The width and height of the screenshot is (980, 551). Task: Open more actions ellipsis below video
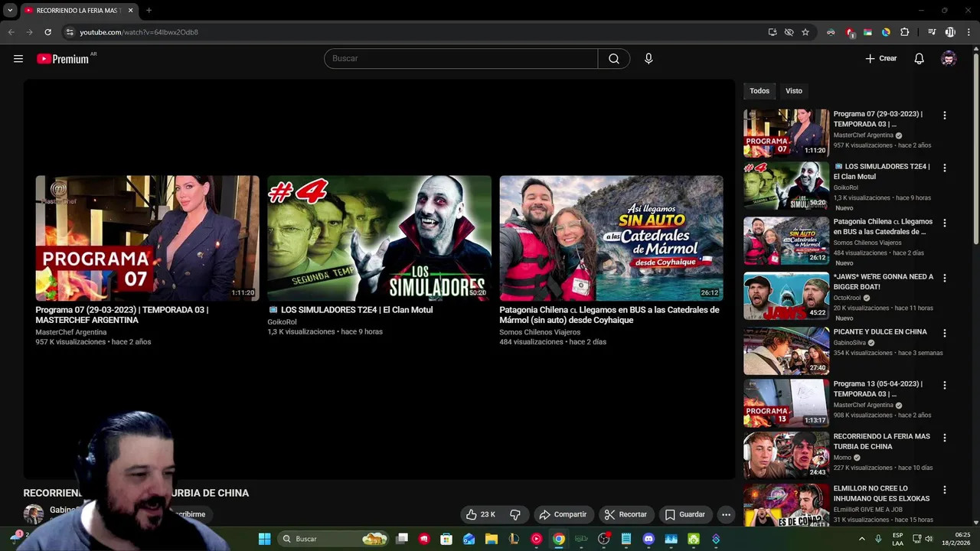(726, 514)
